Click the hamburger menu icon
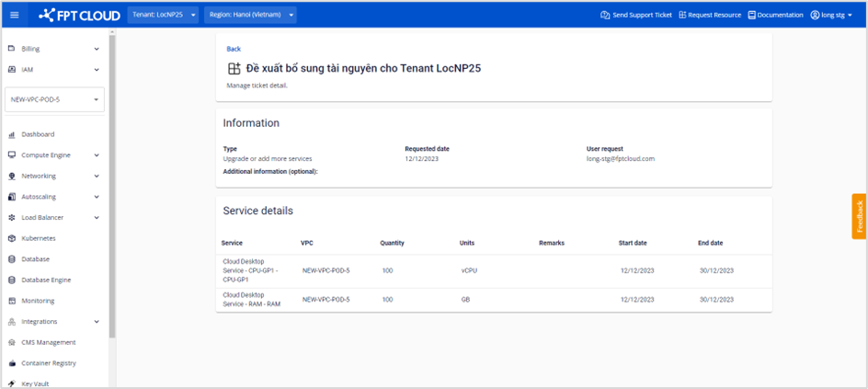The image size is (868, 389). tap(14, 15)
